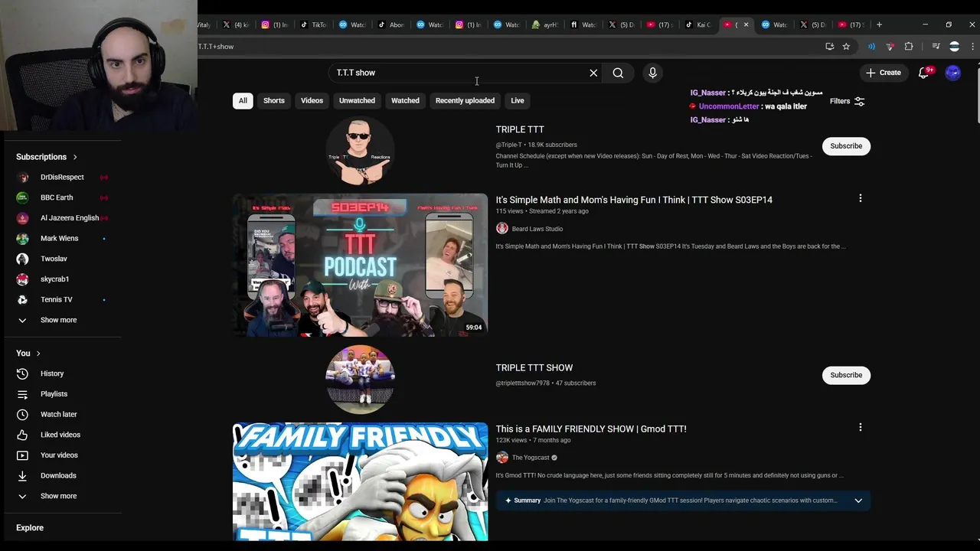
Task: Open Chrome media controls icon
Action: (x=936, y=47)
